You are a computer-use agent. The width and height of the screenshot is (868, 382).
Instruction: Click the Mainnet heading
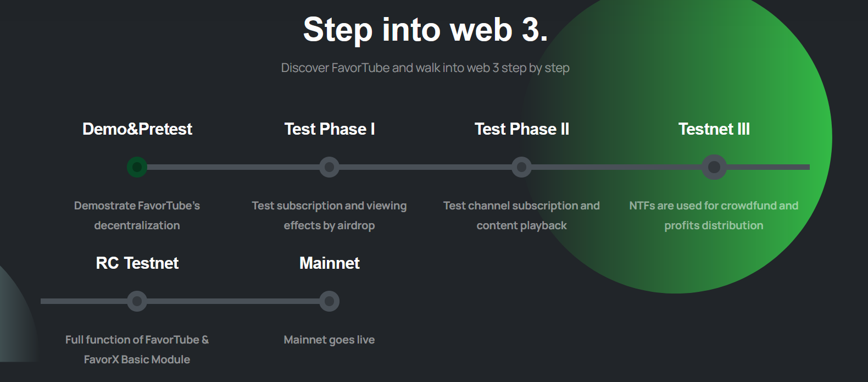tap(330, 263)
